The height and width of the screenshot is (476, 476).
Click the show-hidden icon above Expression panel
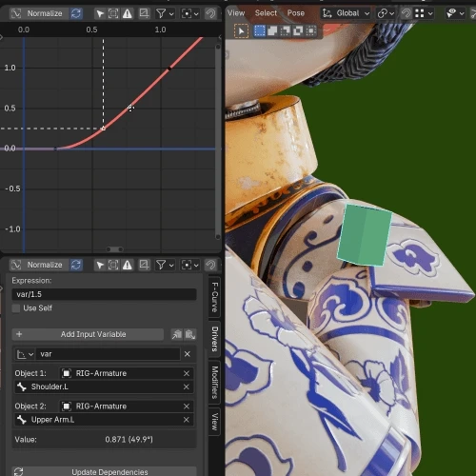pos(113,265)
